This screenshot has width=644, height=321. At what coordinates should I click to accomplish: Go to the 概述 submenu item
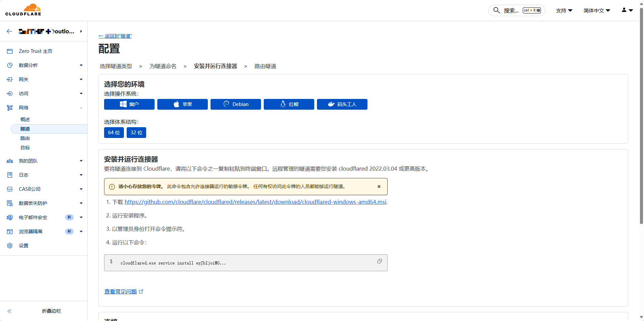coord(25,119)
